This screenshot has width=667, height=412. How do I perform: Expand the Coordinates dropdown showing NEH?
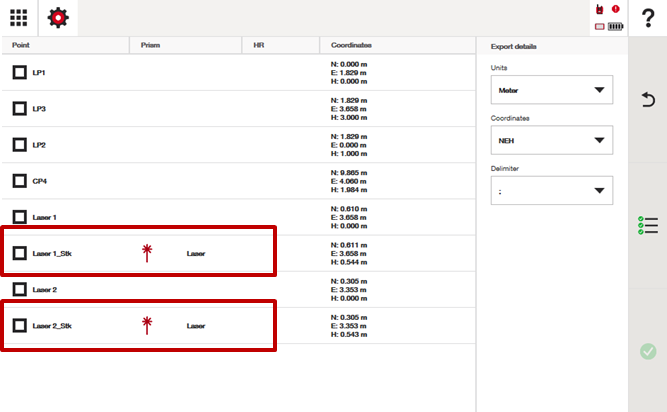[x=552, y=141]
